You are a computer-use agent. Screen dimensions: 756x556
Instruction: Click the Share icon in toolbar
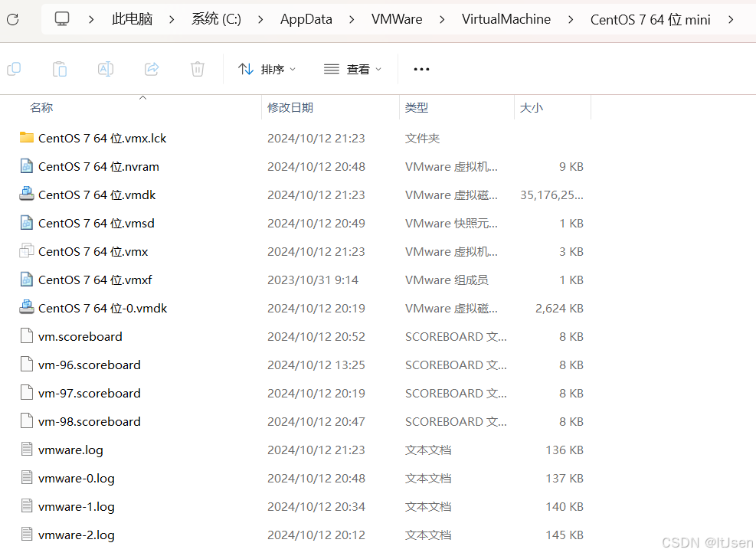coord(152,69)
